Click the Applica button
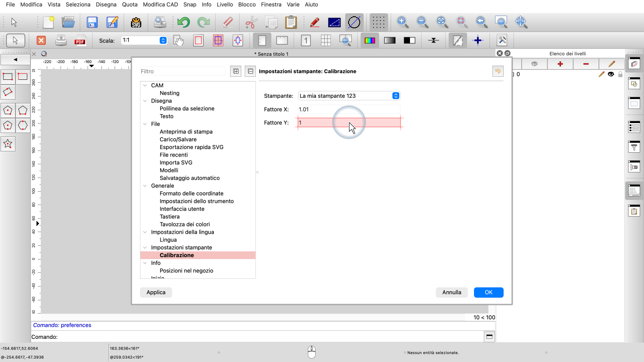Viewport: 644px width, 362px height. coord(156,293)
